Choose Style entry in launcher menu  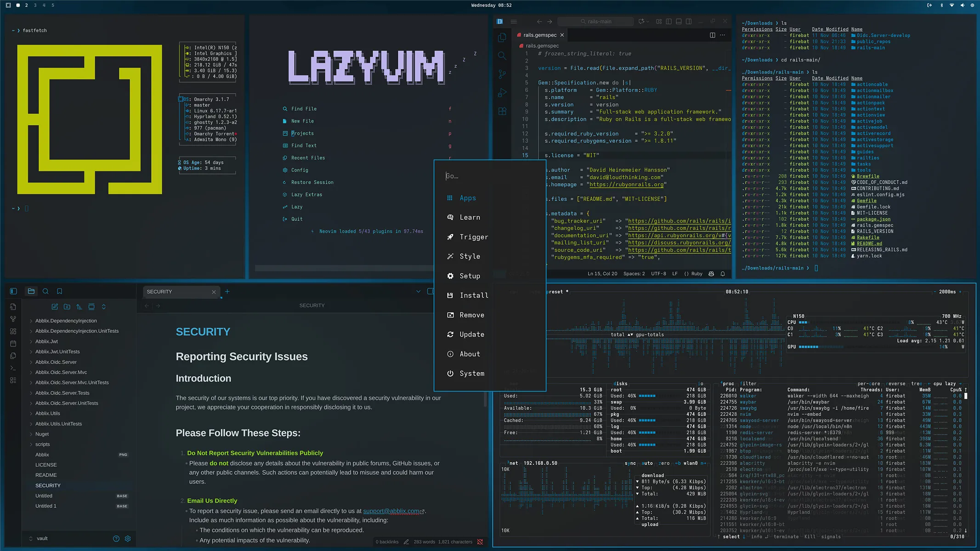click(x=470, y=256)
